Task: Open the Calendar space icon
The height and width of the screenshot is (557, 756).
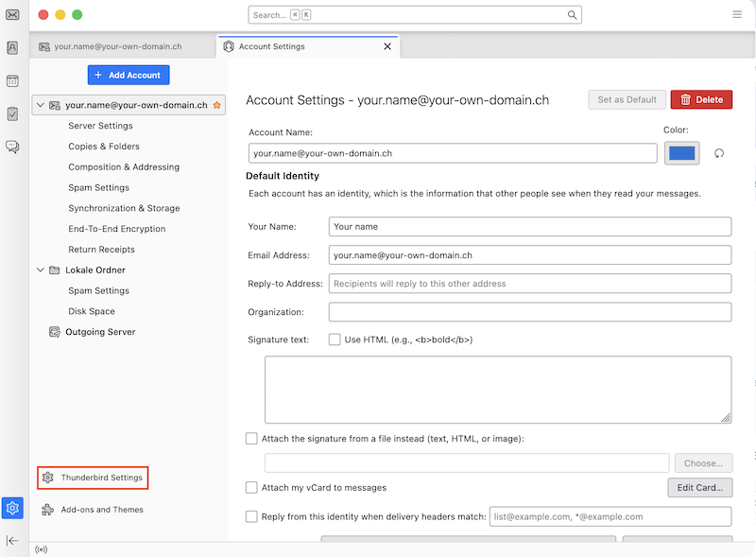Action: tap(12, 80)
